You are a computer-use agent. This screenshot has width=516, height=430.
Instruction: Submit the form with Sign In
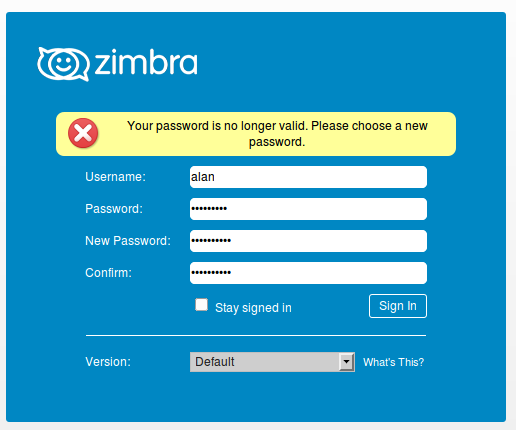(x=398, y=306)
